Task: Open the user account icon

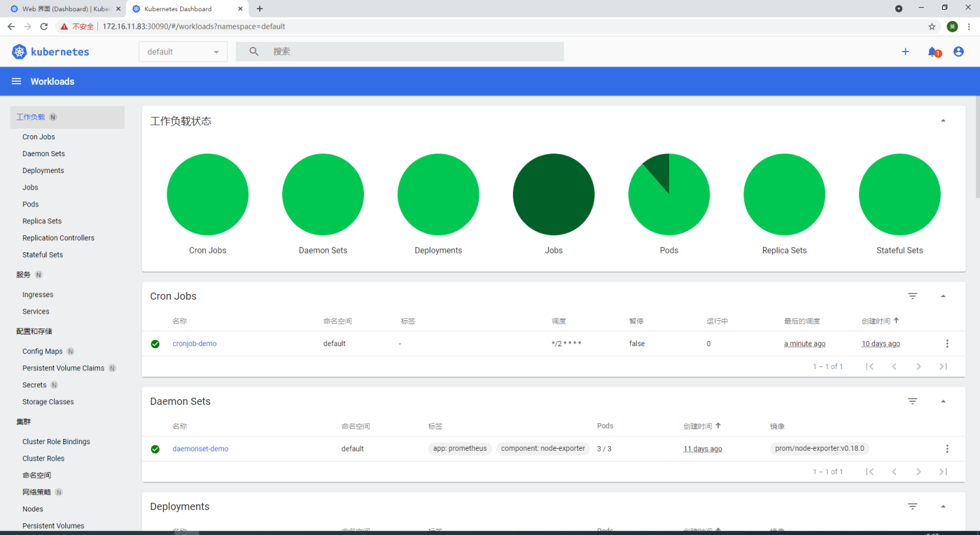Action: point(958,52)
